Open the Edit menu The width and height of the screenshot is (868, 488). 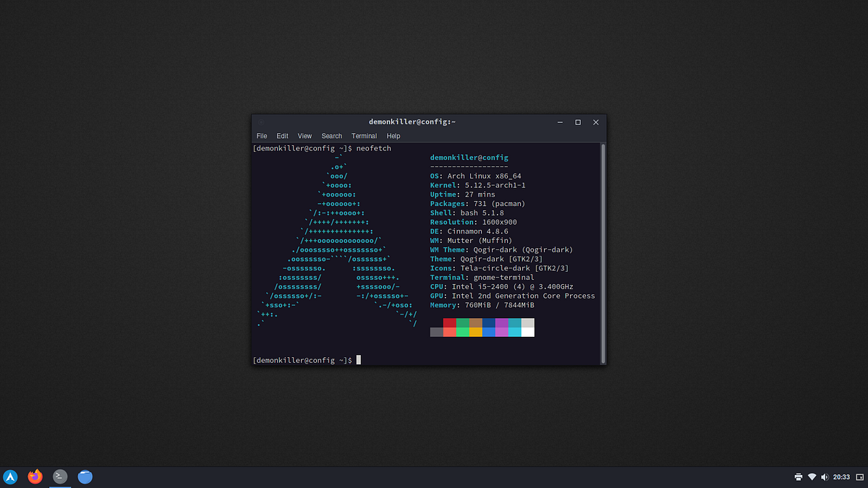pyautogui.click(x=282, y=135)
